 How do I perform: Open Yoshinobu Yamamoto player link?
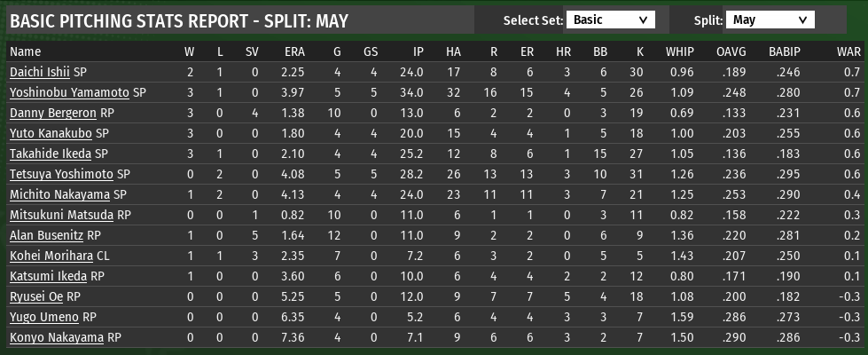pos(69,92)
